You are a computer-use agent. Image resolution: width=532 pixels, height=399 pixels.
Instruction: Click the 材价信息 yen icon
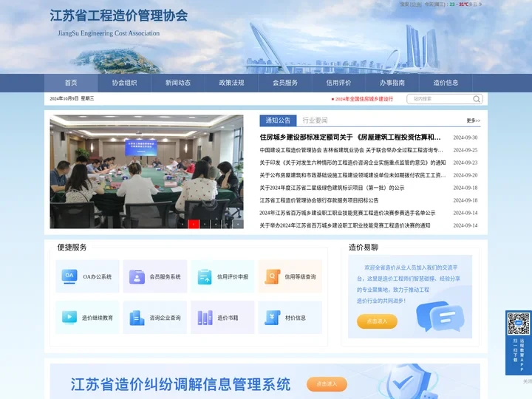[x=272, y=318]
